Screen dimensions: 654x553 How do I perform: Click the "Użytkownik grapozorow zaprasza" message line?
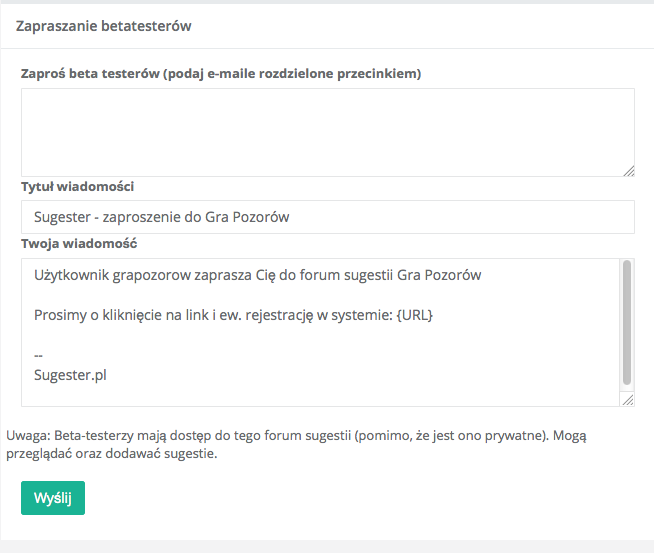258,275
